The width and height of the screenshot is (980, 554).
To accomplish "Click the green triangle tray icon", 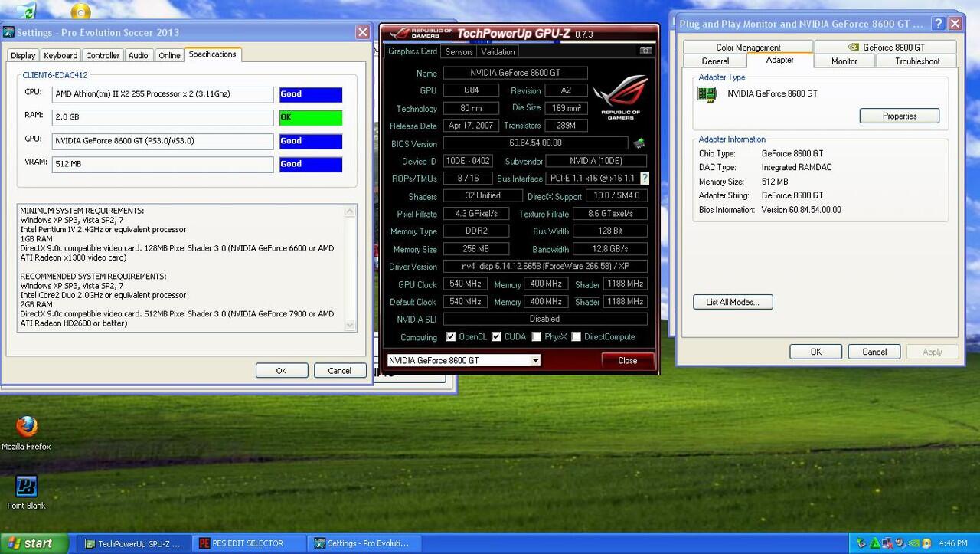I will click(x=874, y=543).
